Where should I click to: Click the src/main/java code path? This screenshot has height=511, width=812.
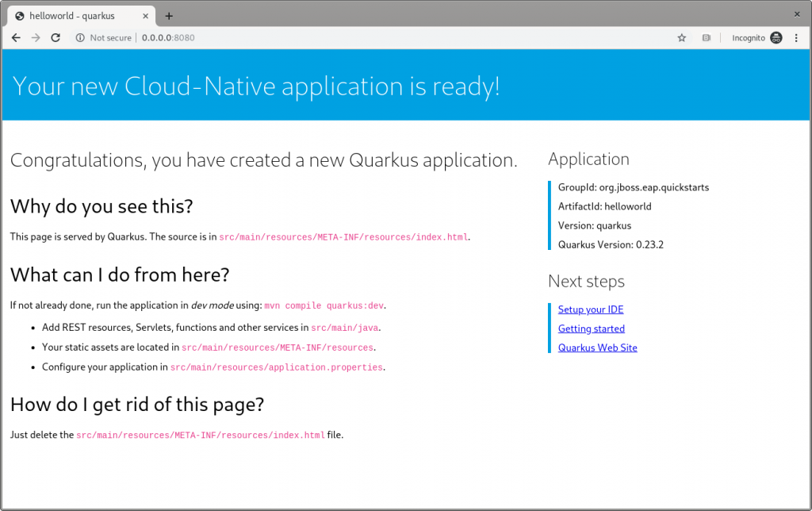click(345, 328)
